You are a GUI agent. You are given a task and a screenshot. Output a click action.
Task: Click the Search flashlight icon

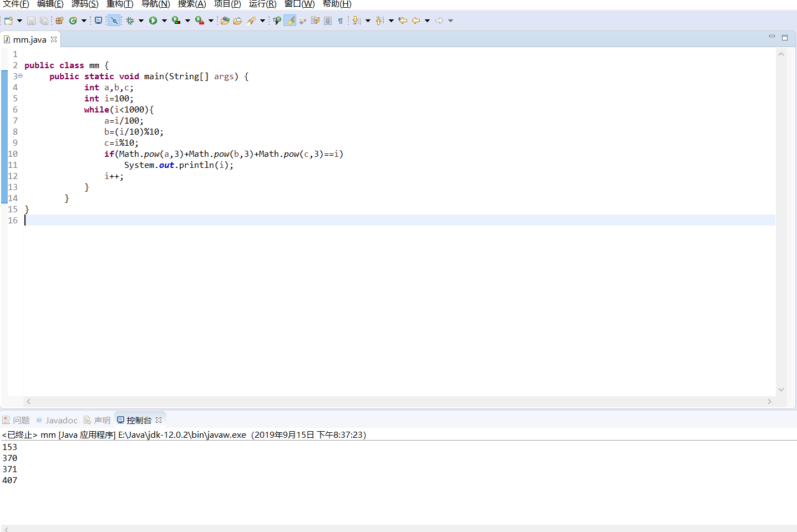tap(251, 21)
